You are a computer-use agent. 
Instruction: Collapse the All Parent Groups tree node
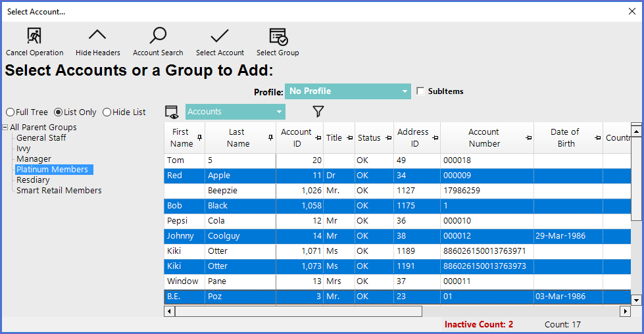tap(5, 128)
